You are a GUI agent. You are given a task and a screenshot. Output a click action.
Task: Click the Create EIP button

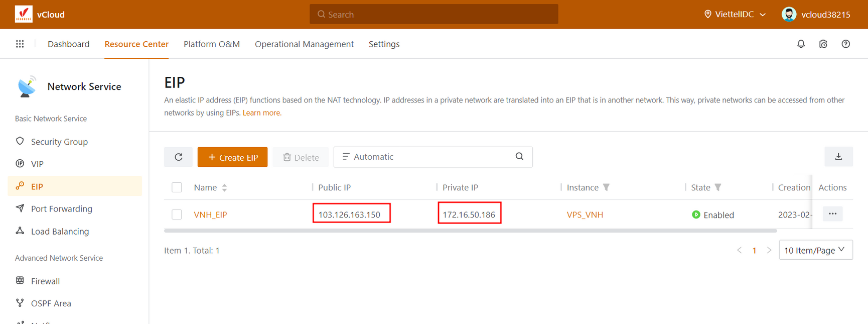[x=232, y=157]
